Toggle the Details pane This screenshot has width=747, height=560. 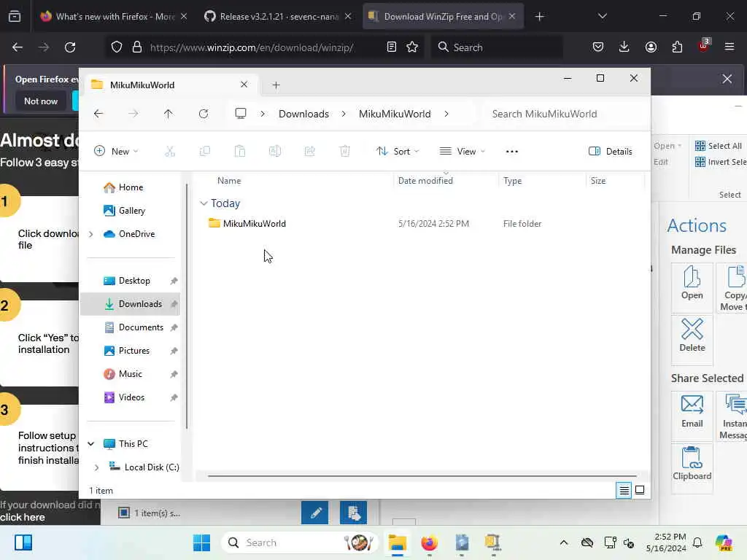pyautogui.click(x=611, y=152)
